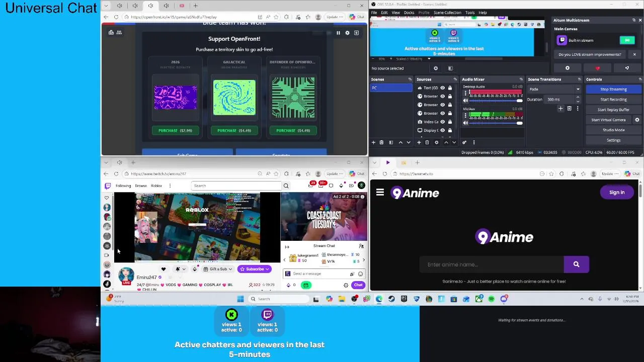Open the Fade transition dropdown
This screenshot has width=644, height=362.
[x=553, y=89]
